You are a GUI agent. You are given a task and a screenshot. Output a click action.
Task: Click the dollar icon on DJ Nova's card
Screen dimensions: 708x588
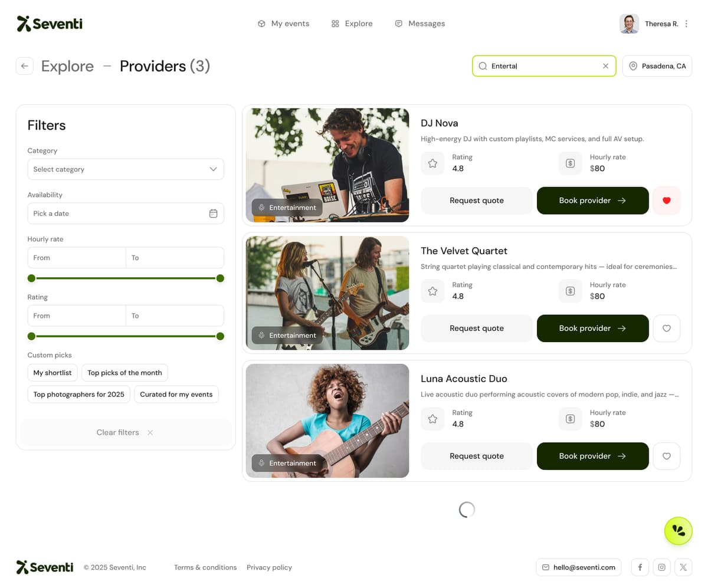[570, 163]
